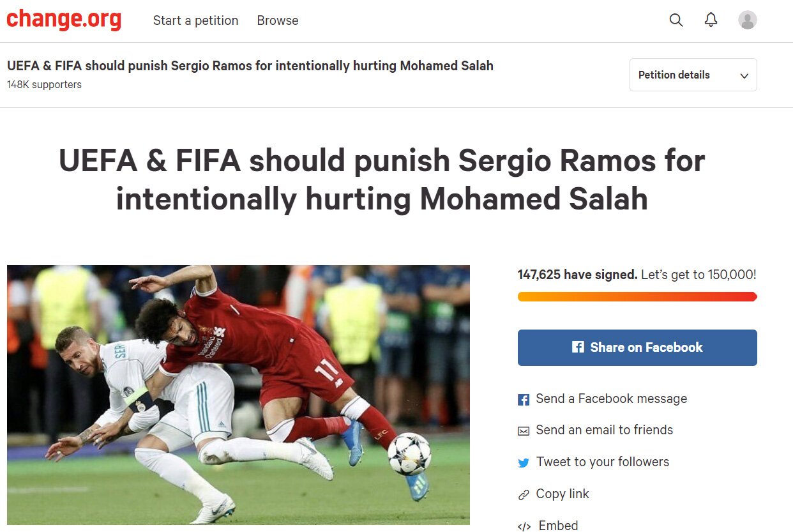Expand the Petition details dropdown
The width and height of the screenshot is (793, 532).
coord(693,75)
